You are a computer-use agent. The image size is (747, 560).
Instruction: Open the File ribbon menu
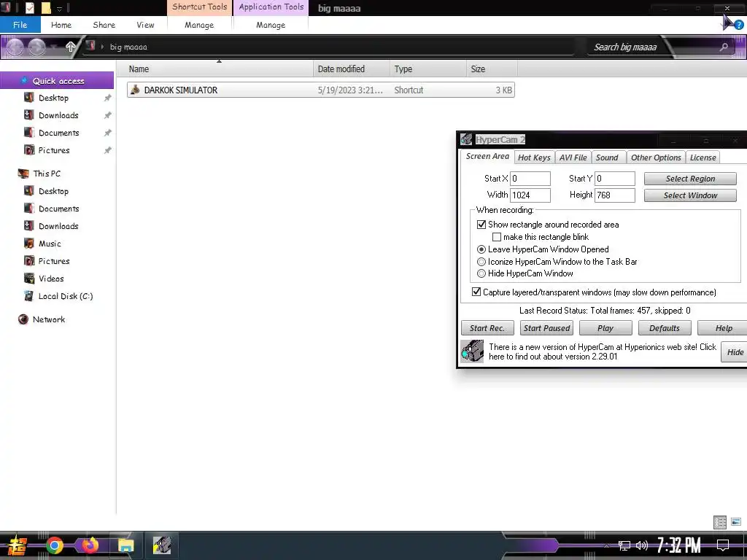pyautogui.click(x=20, y=25)
